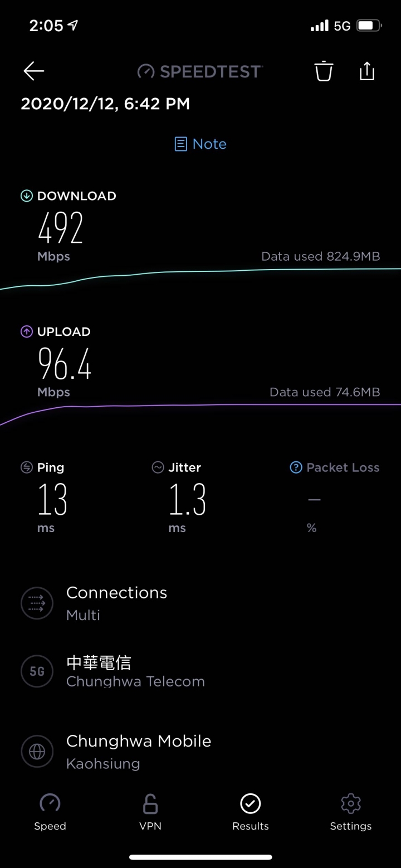Tap the Jitter wave icon
Screen dimensions: 401x868
(x=158, y=467)
